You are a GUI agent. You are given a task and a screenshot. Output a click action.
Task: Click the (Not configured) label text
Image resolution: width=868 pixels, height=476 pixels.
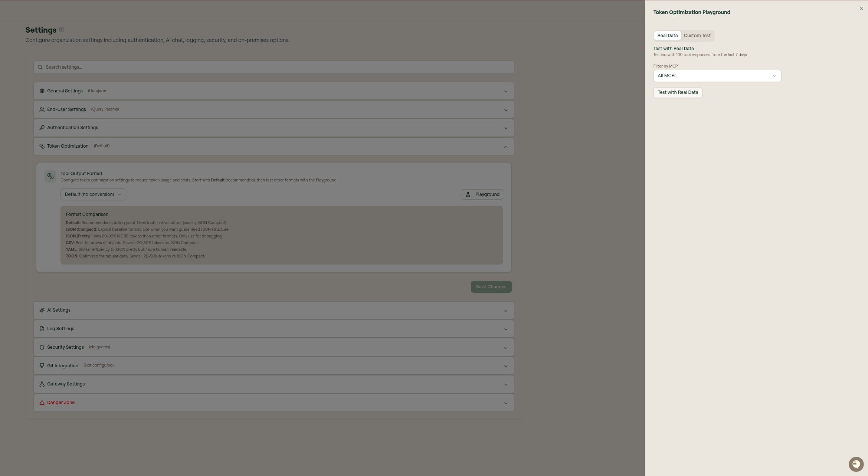(98, 365)
